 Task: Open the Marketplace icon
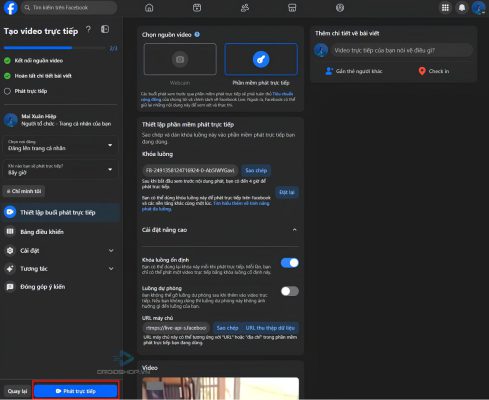292,8
